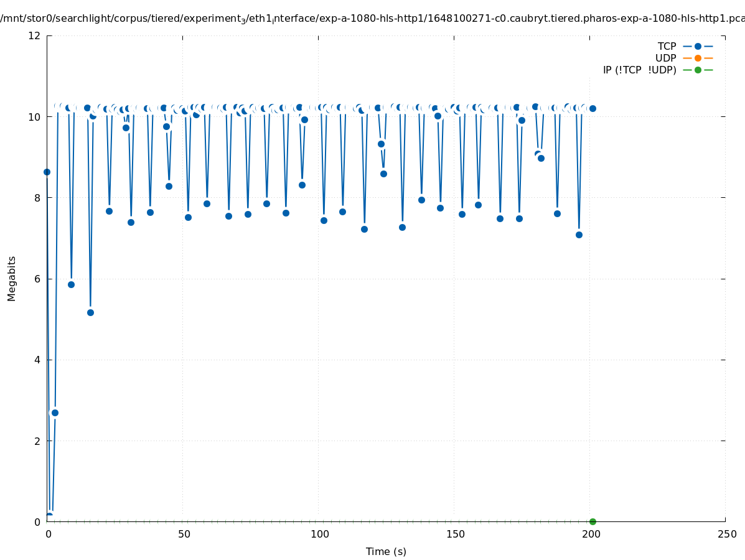Click the 100 tick label on the time axis
745x560 pixels.
(319, 534)
